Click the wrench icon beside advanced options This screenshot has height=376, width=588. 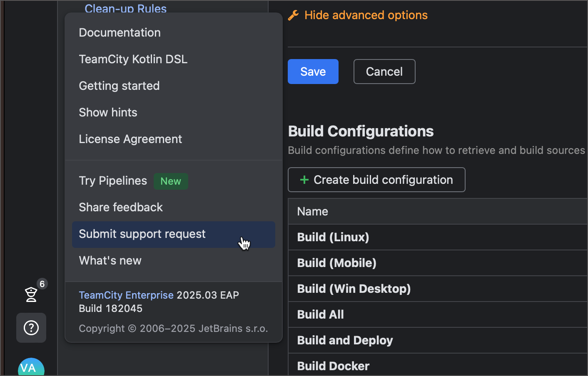295,15
